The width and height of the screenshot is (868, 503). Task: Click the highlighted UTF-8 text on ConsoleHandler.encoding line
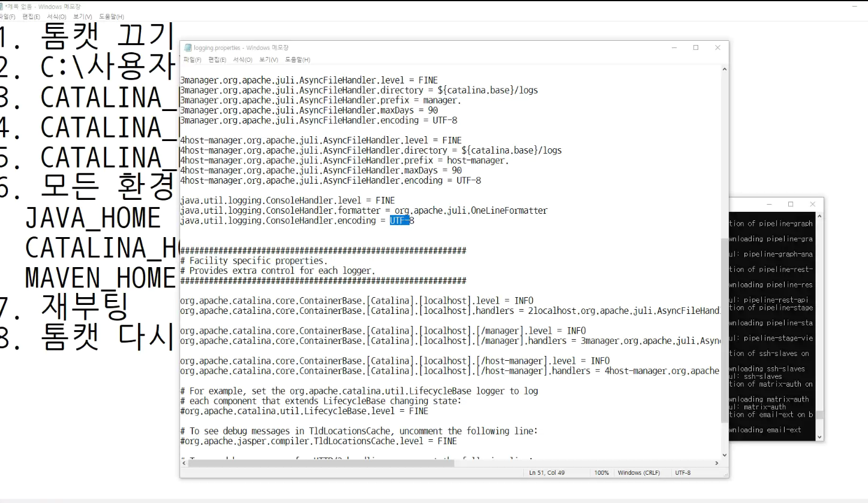[400, 221]
